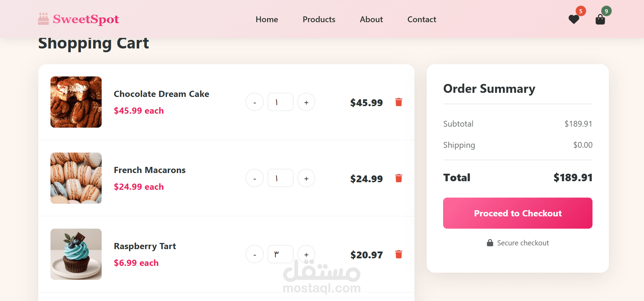Click the French Macarons product thumbnail
Image resolution: width=644 pixels, height=301 pixels.
pos(76,178)
